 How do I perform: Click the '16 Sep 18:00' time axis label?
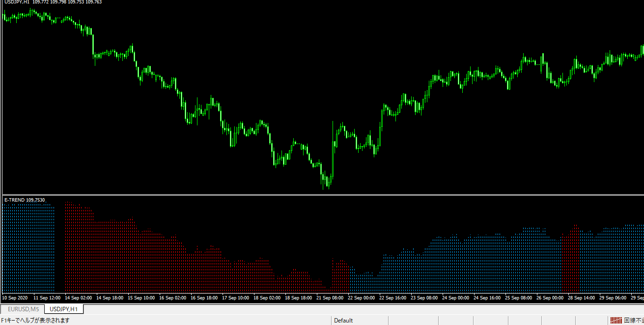pos(204,298)
